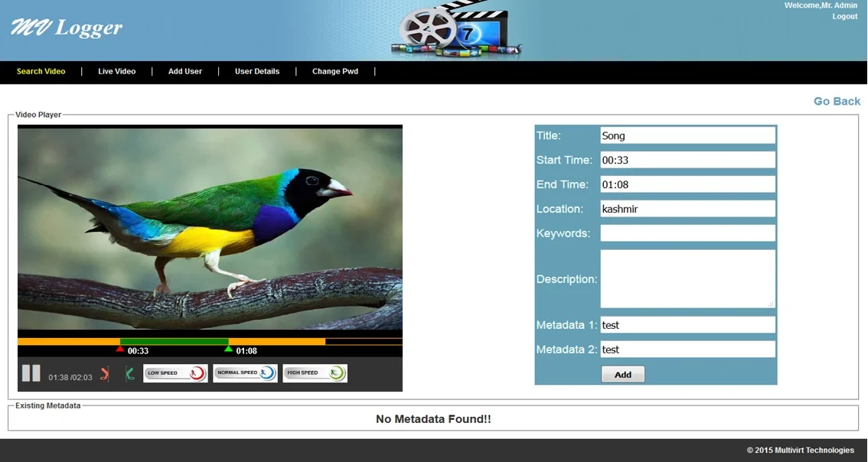Click the MV Logger logo
The width and height of the screenshot is (868, 462).
coord(65,28)
